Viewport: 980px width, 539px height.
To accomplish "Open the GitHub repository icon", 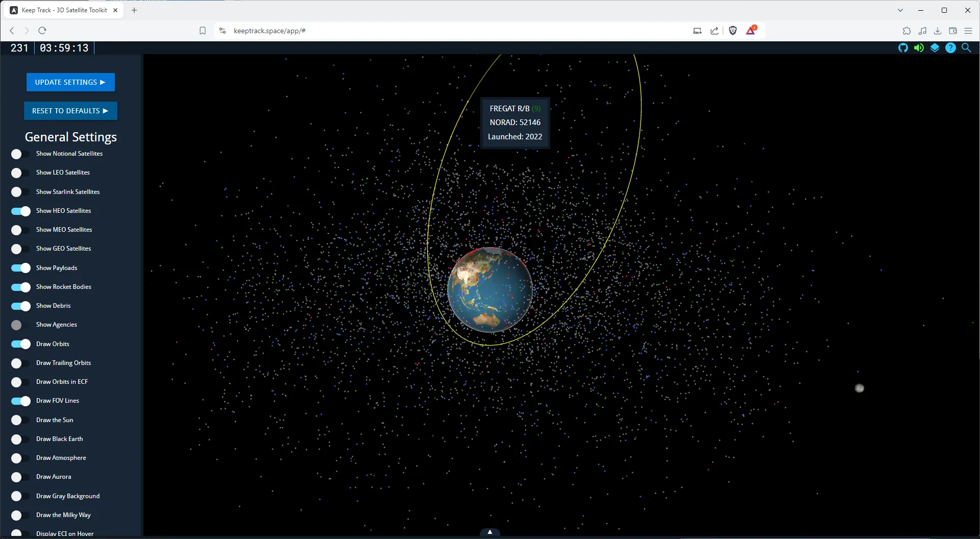I will (x=903, y=47).
